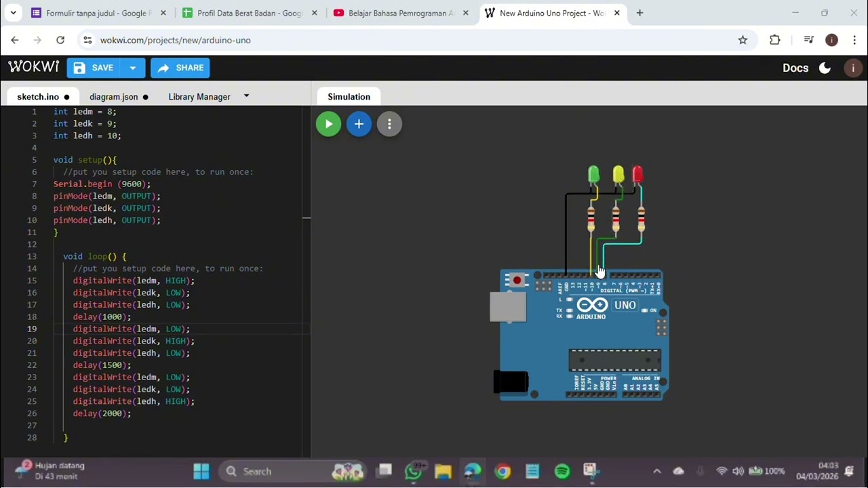Save the Wokwi project
This screenshot has width=868, height=488.
(x=94, y=68)
